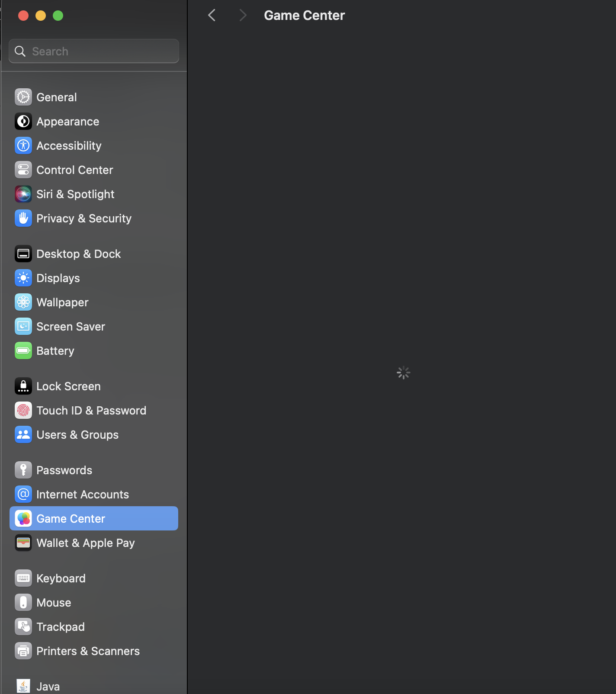The width and height of the screenshot is (616, 694).
Task: Select the Appearance icon in sidebar
Action: 23,122
